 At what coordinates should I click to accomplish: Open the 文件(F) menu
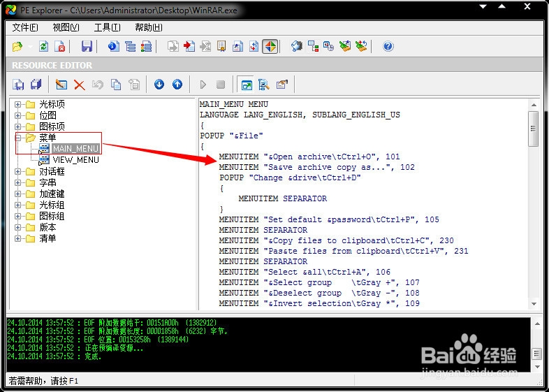(x=25, y=27)
